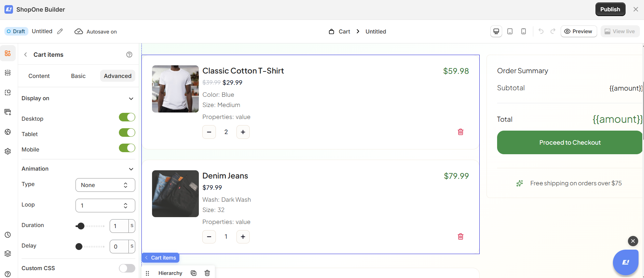The width and height of the screenshot is (644, 278).
Task: Open the animation Type dropdown
Action: pos(105,185)
